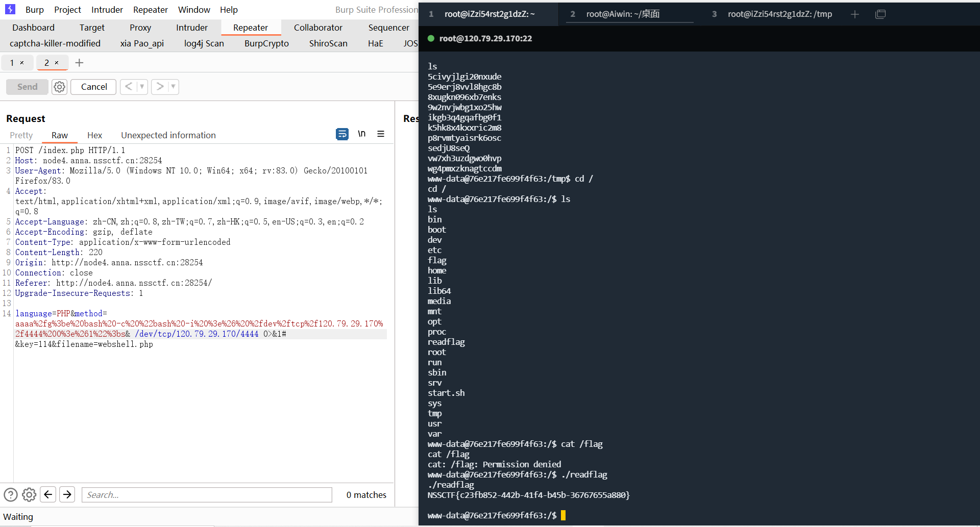Open the Burp menu
The image size is (980, 527).
click(35, 10)
